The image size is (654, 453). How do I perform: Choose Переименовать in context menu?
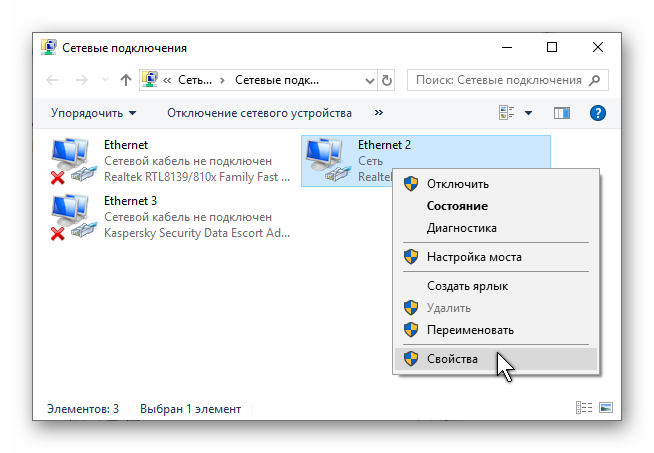pyautogui.click(x=470, y=330)
